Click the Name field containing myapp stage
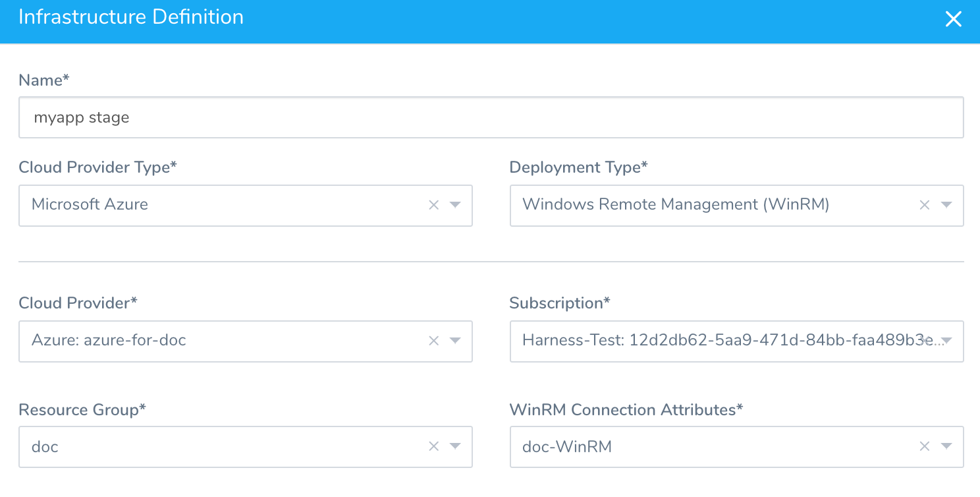Viewport: 980px width, 497px height. tap(491, 117)
